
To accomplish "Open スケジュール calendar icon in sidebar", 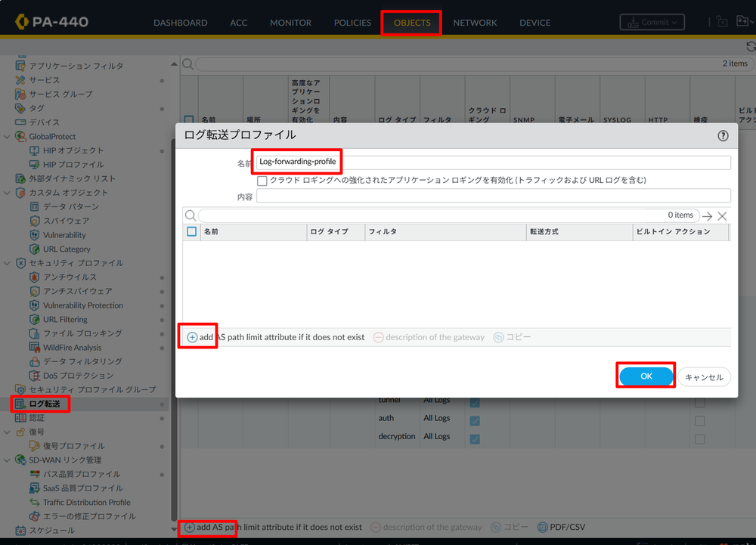I will tap(20, 531).
